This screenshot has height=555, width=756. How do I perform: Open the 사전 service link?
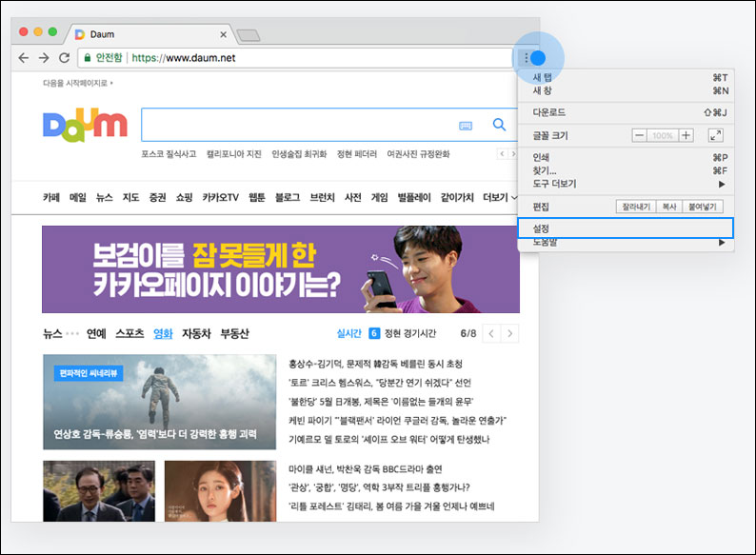click(353, 197)
